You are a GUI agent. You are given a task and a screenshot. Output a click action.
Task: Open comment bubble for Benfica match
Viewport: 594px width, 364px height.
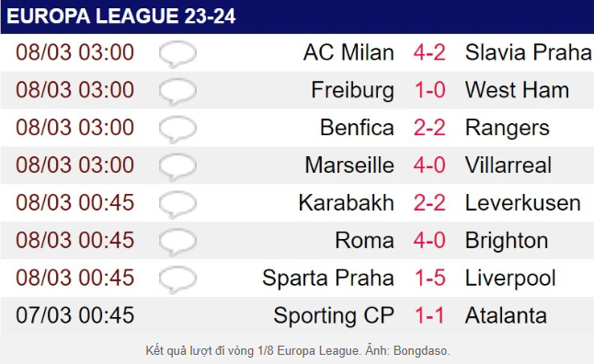177,130
